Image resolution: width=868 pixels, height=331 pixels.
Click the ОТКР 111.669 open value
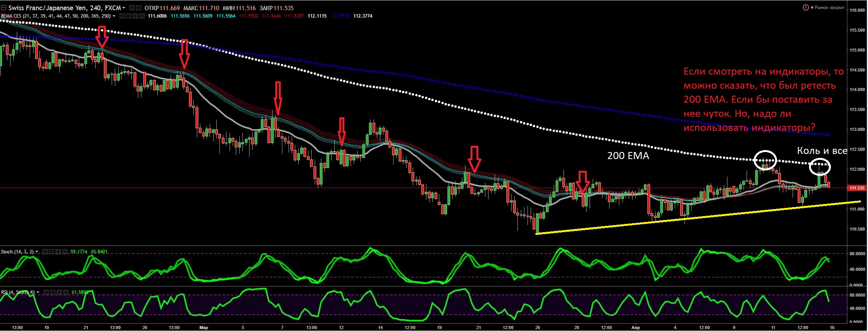pos(162,8)
